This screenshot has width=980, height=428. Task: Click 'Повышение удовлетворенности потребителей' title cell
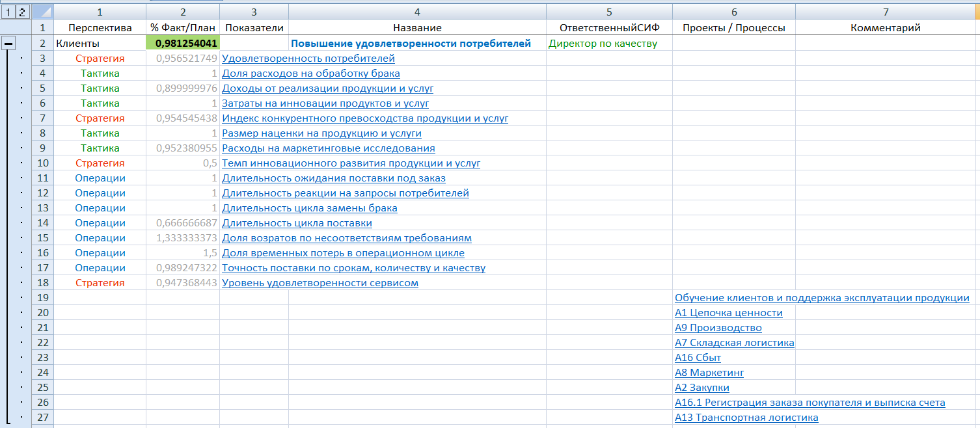point(411,44)
